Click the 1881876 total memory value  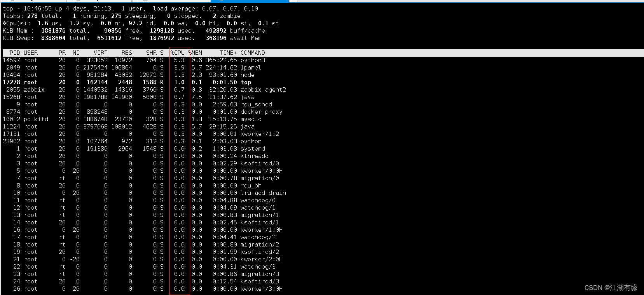(x=53, y=31)
